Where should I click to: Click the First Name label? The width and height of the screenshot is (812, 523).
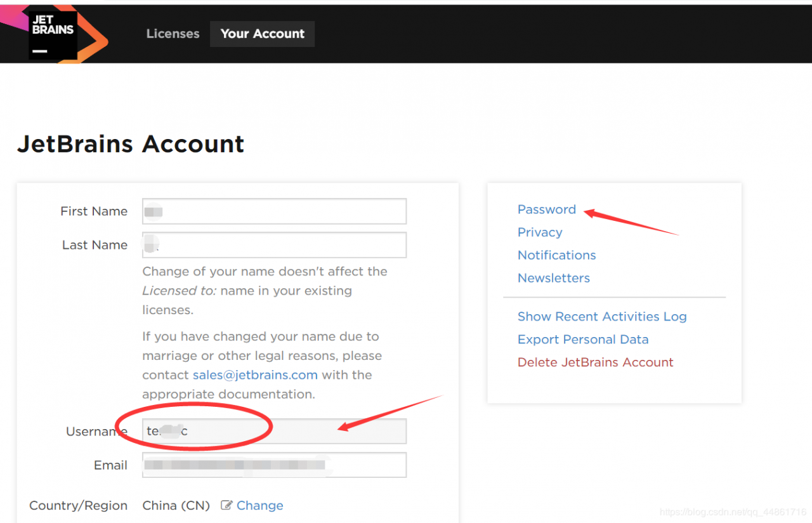94,211
